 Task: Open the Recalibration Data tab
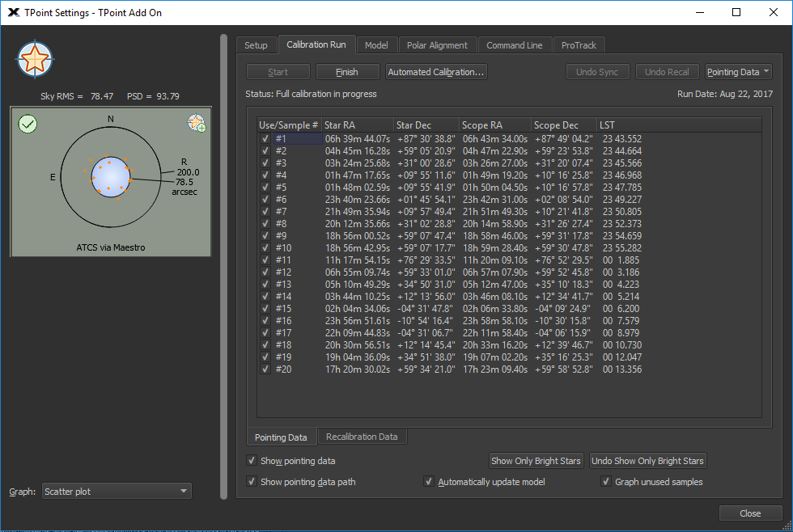click(362, 437)
